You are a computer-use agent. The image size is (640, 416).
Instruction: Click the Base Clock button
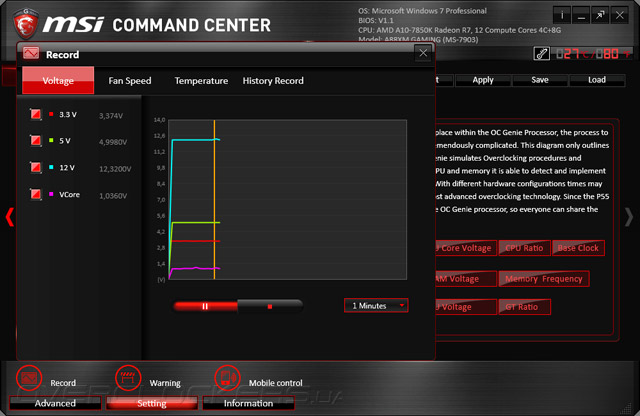pyautogui.click(x=578, y=248)
